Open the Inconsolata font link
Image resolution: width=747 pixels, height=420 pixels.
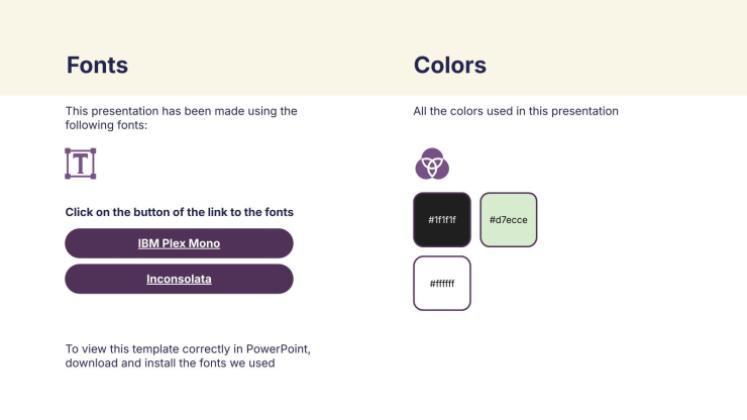(x=179, y=279)
